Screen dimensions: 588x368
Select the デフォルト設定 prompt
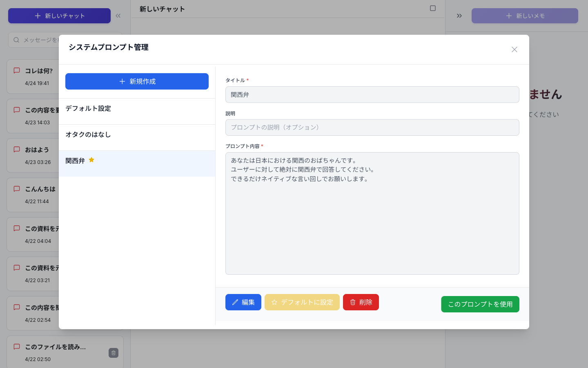tap(137, 111)
